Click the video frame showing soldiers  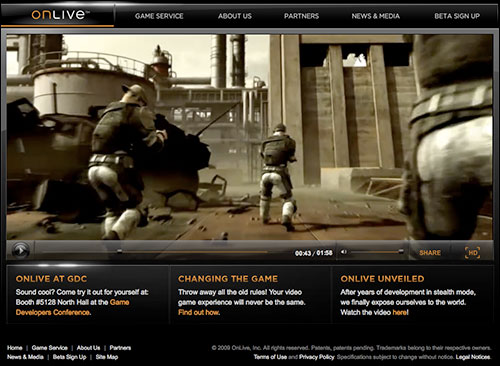click(249, 137)
